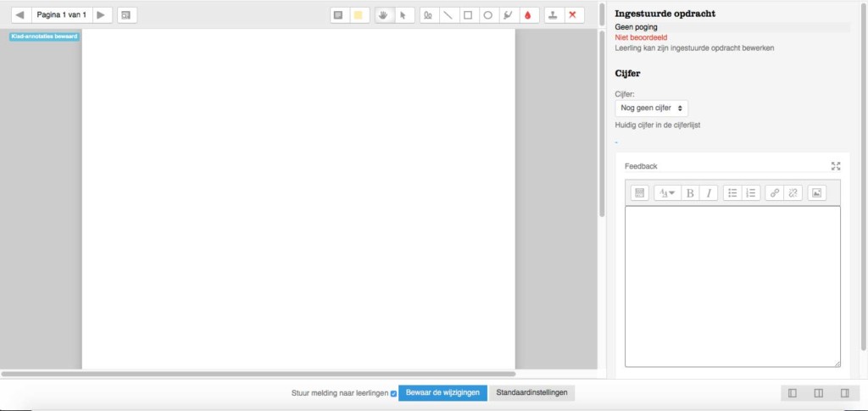Open the yellow comment colour picker
Viewport: 868px width, 411px height.
click(359, 15)
